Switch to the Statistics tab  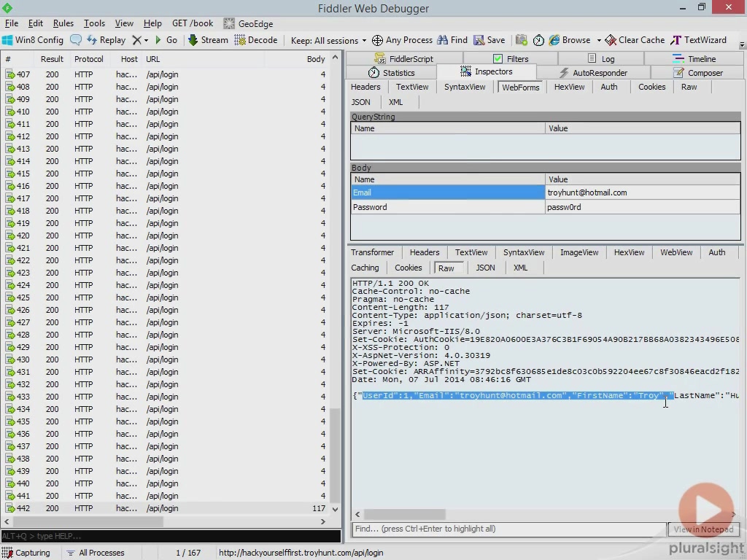coord(391,73)
